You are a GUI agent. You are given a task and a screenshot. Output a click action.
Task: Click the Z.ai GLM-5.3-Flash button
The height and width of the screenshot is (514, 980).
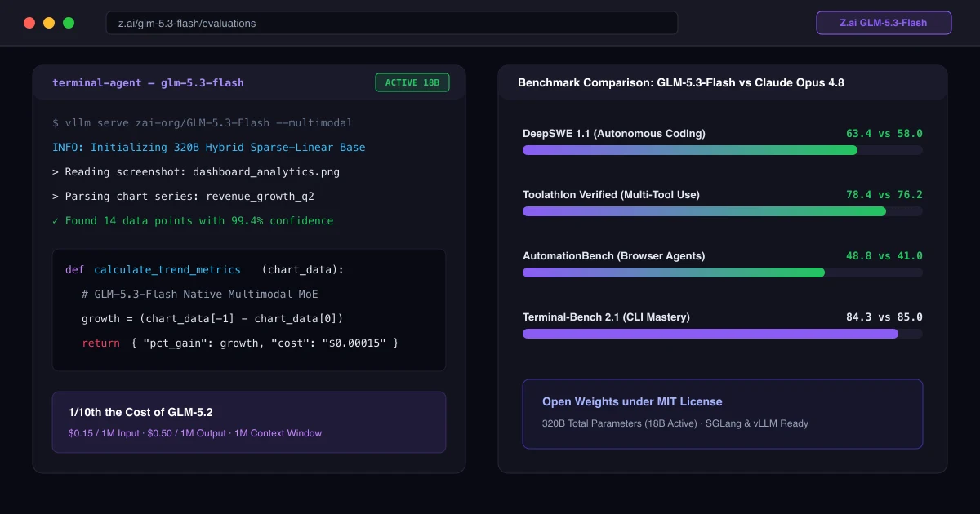pyautogui.click(x=884, y=23)
